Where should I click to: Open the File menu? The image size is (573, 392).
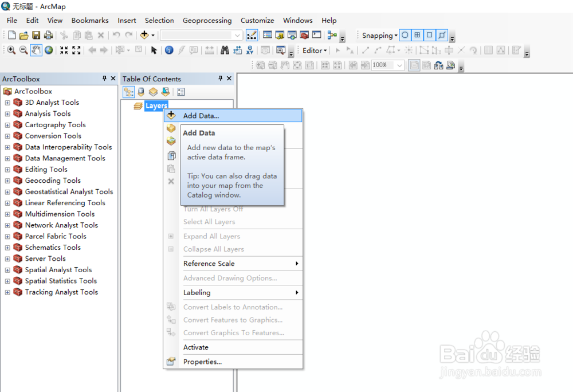11,21
